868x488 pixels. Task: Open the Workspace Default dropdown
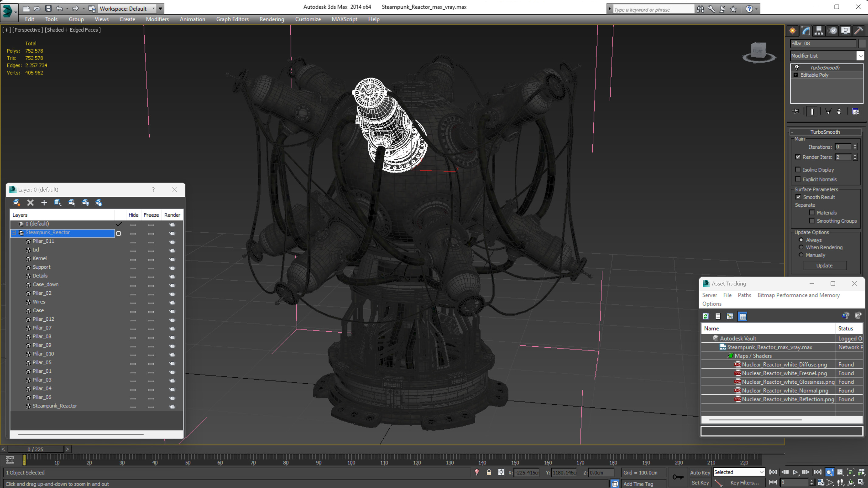tap(154, 9)
